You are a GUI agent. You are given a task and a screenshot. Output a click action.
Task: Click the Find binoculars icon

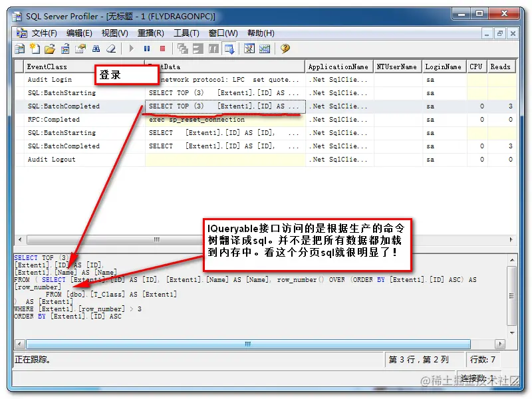point(96,49)
